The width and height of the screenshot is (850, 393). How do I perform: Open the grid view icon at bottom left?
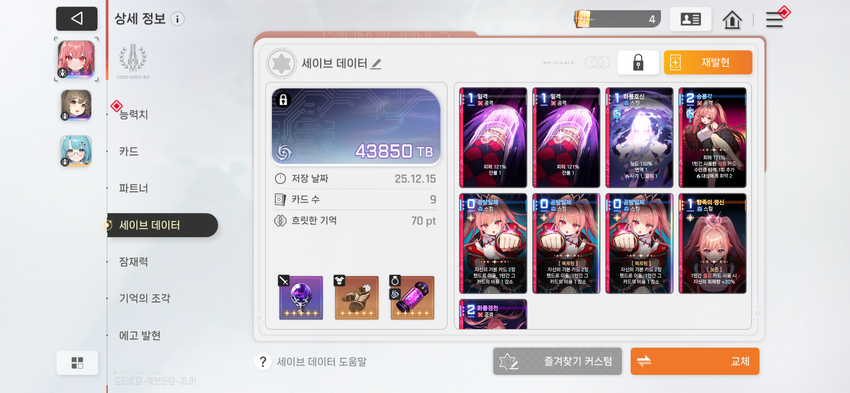point(77,363)
